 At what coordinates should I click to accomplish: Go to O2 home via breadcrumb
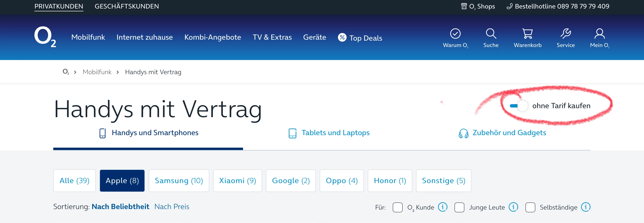click(x=66, y=72)
